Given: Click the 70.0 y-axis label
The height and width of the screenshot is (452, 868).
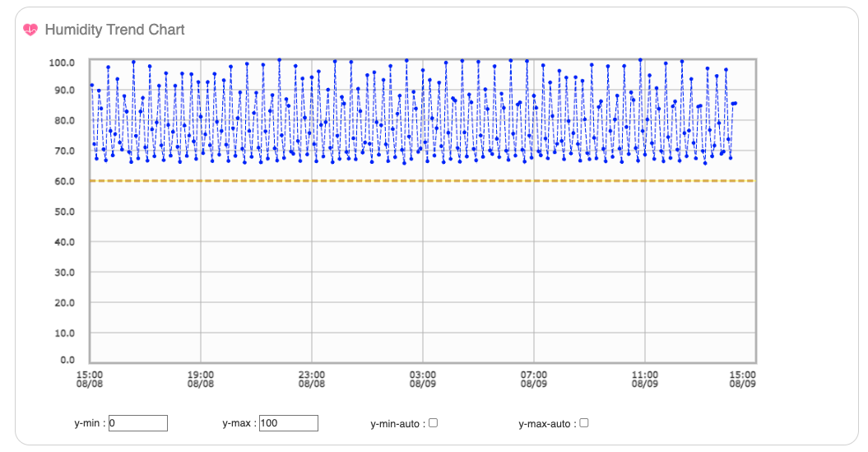Looking at the screenshot, I should [64, 151].
